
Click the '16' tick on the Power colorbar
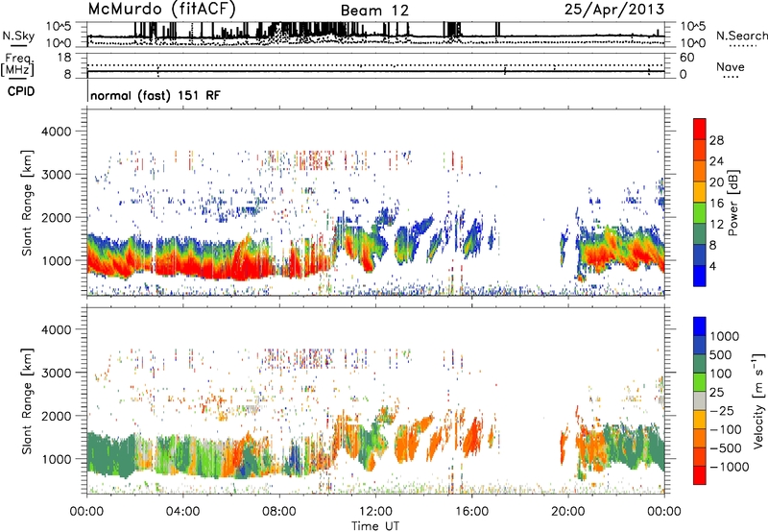pyautogui.click(x=716, y=204)
